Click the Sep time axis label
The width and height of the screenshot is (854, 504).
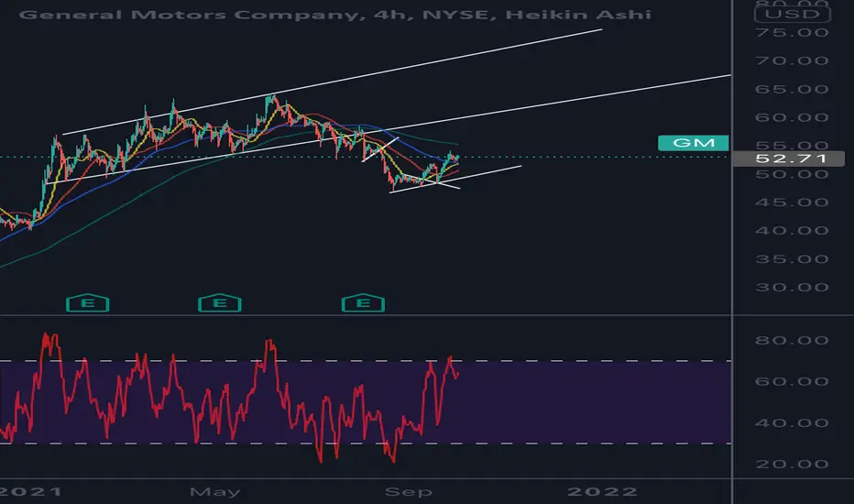[x=409, y=492]
